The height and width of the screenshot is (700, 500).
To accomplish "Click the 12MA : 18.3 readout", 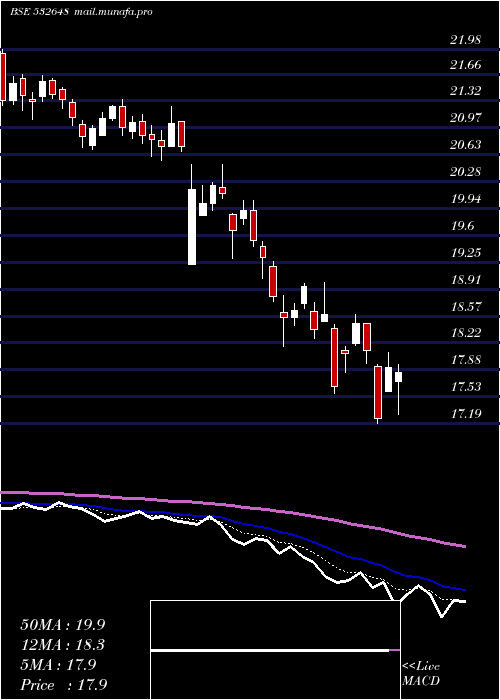I will tap(63, 645).
